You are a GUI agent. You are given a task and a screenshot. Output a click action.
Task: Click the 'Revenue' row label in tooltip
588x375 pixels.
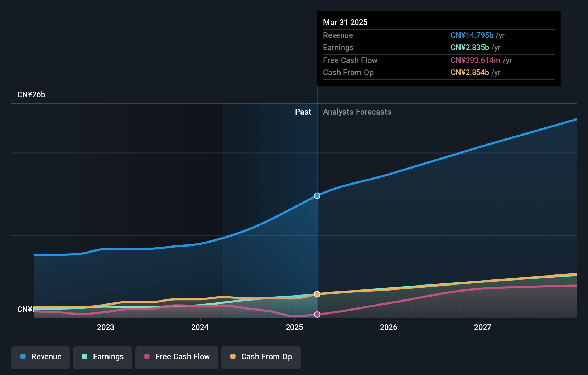point(338,35)
